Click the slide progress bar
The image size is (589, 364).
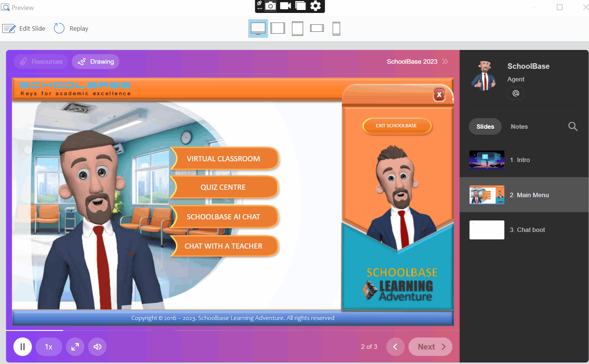tap(233, 330)
